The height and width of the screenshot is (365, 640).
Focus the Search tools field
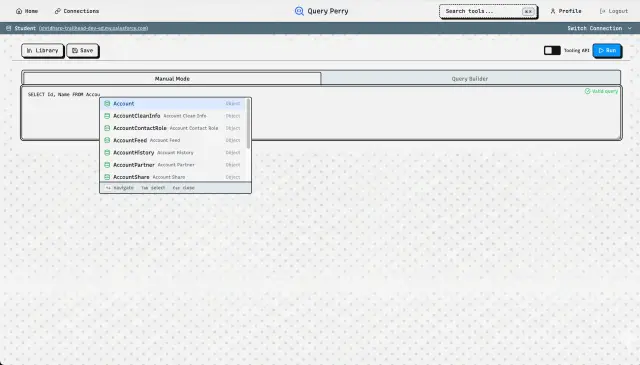coord(488,11)
